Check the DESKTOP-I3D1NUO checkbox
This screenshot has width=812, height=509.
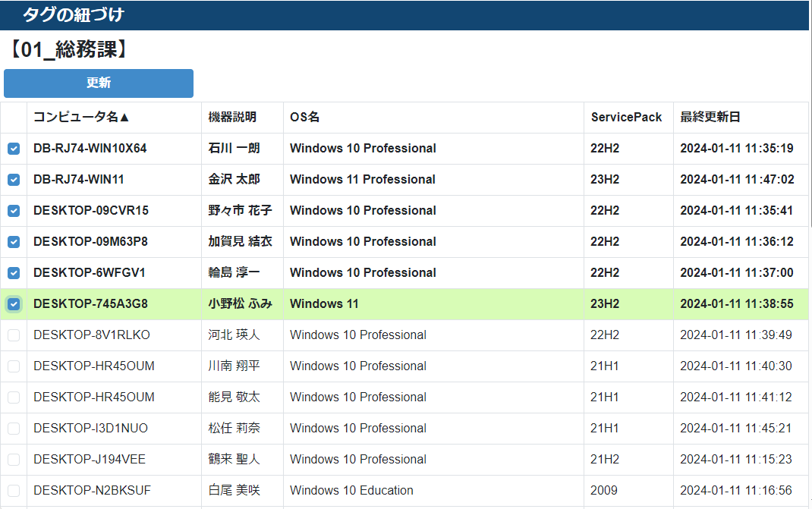pos(14,429)
